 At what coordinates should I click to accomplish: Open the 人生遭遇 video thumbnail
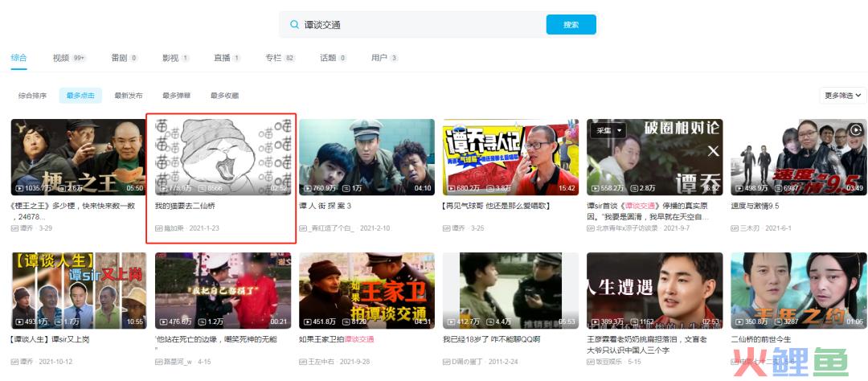(x=654, y=291)
